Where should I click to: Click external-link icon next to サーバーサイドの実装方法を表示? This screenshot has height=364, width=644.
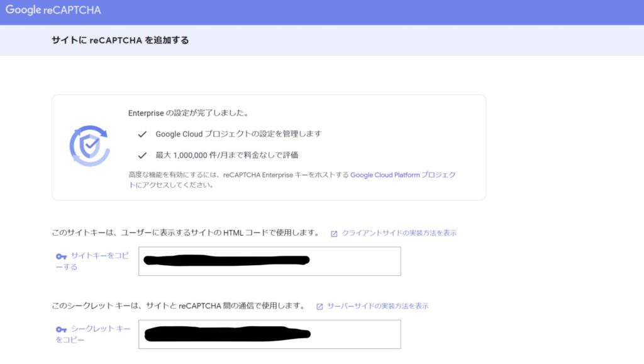click(319, 307)
